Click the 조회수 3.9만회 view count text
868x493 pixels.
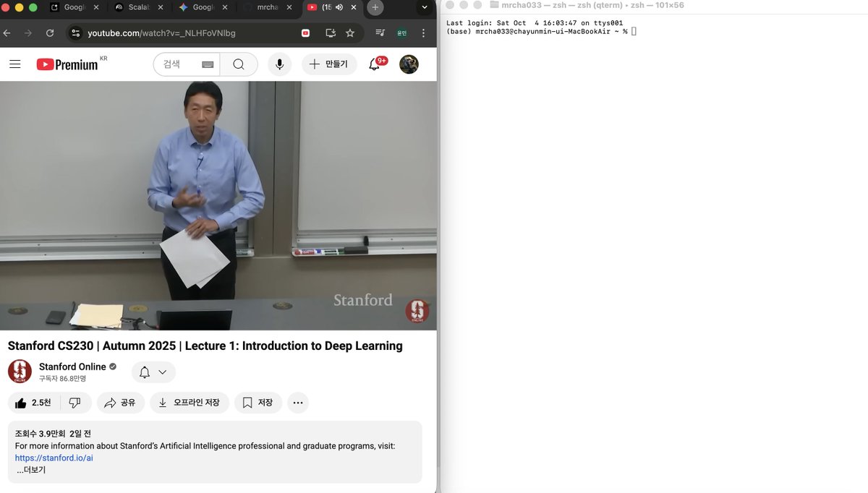coord(40,434)
